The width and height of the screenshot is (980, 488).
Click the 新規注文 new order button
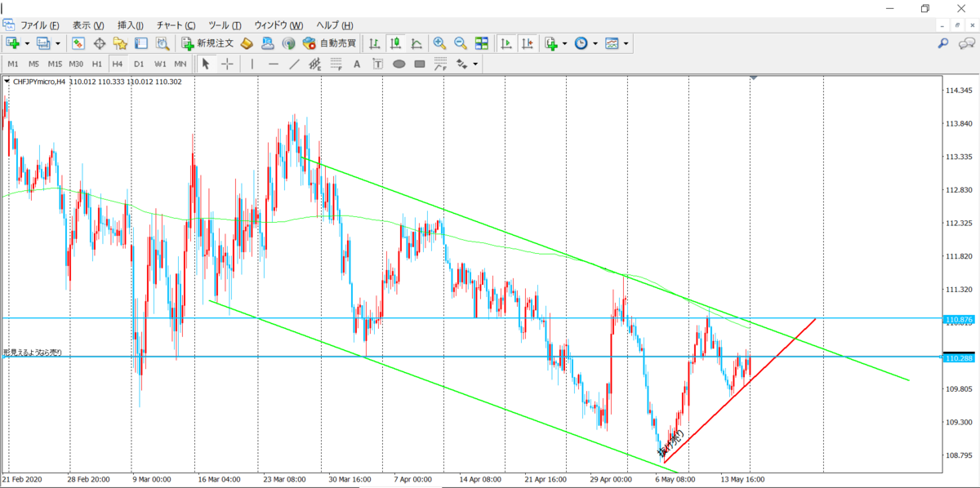pos(208,43)
